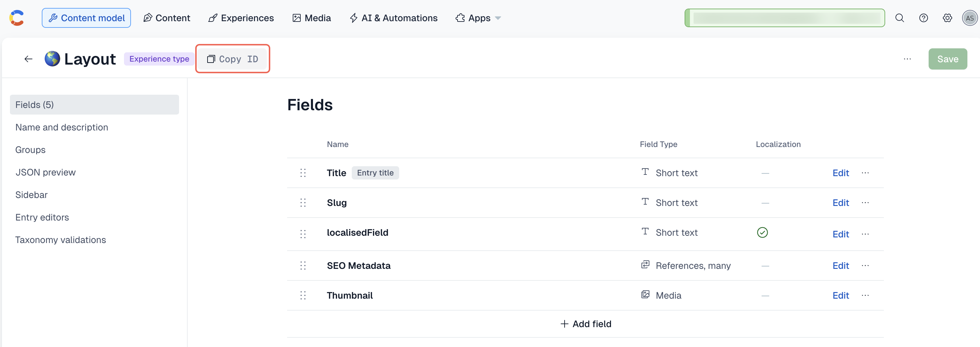Screen dimensions: 980x347
Task: Open search with the magnifying glass icon
Action: click(899, 18)
